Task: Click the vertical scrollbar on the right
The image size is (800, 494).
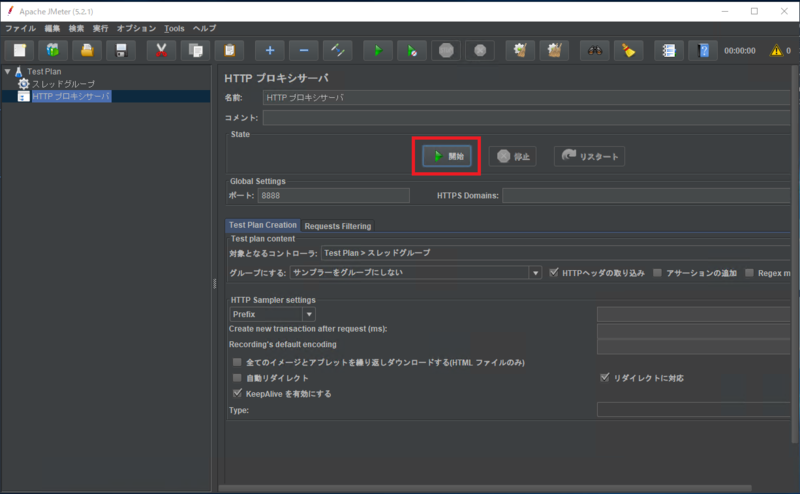Action: point(795,255)
